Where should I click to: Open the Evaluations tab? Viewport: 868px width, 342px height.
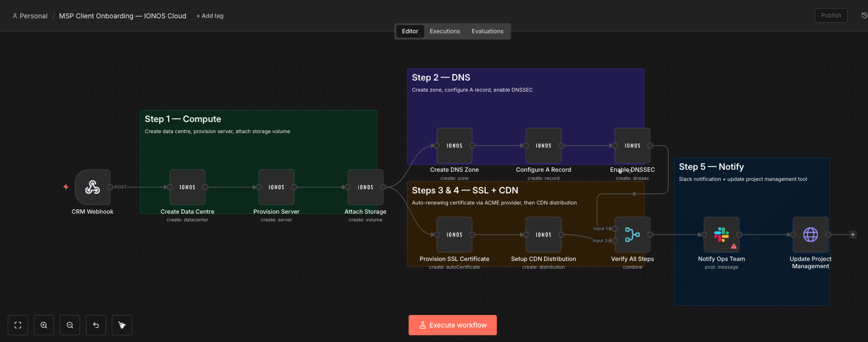pos(487,31)
